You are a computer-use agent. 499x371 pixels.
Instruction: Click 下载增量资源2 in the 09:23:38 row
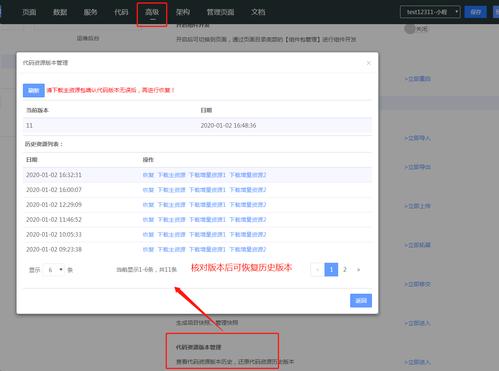248,249
